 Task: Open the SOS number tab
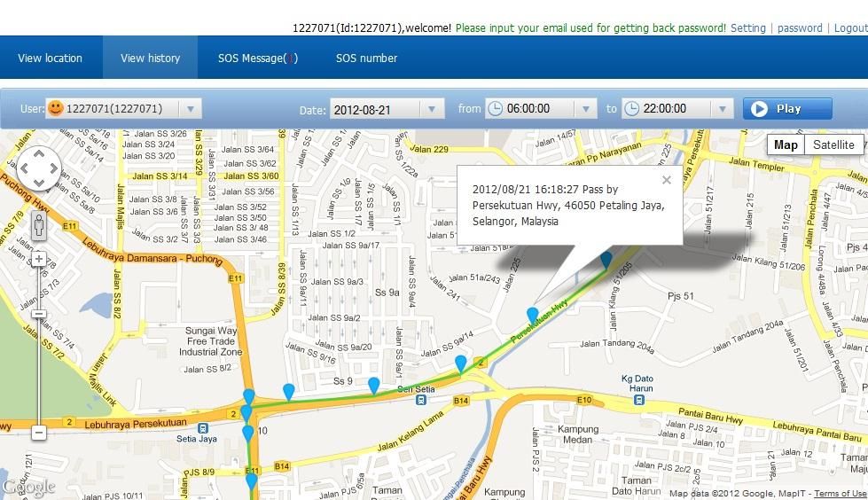(x=366, y=59)
